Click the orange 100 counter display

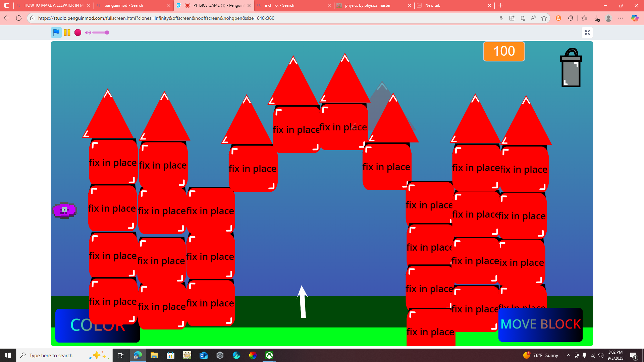[x=504, y=51]
